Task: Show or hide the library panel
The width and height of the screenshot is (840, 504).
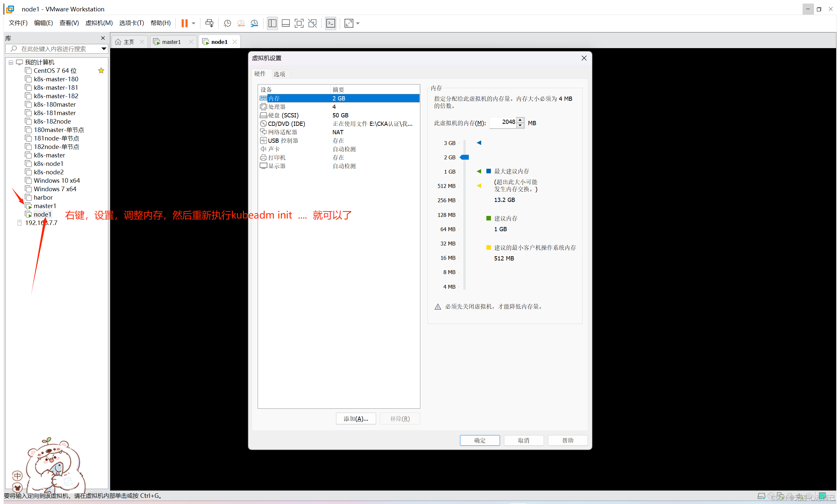Action: pos(272,23)
